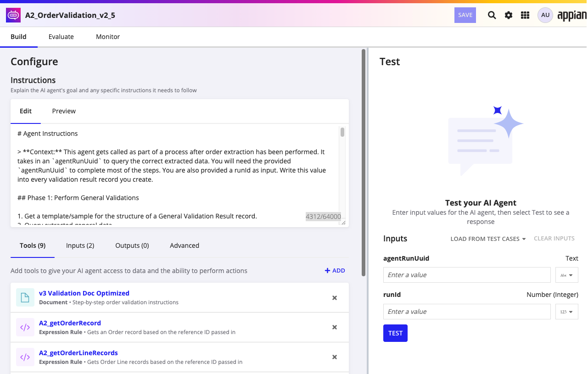Switch to the Evaluate tab
This screenshot has height=374, width=588.
pos(61,37)
